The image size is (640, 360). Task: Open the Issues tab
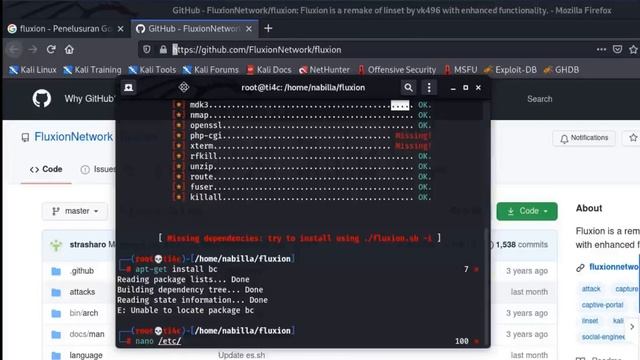pyautogui.click(x=98, y=169)
